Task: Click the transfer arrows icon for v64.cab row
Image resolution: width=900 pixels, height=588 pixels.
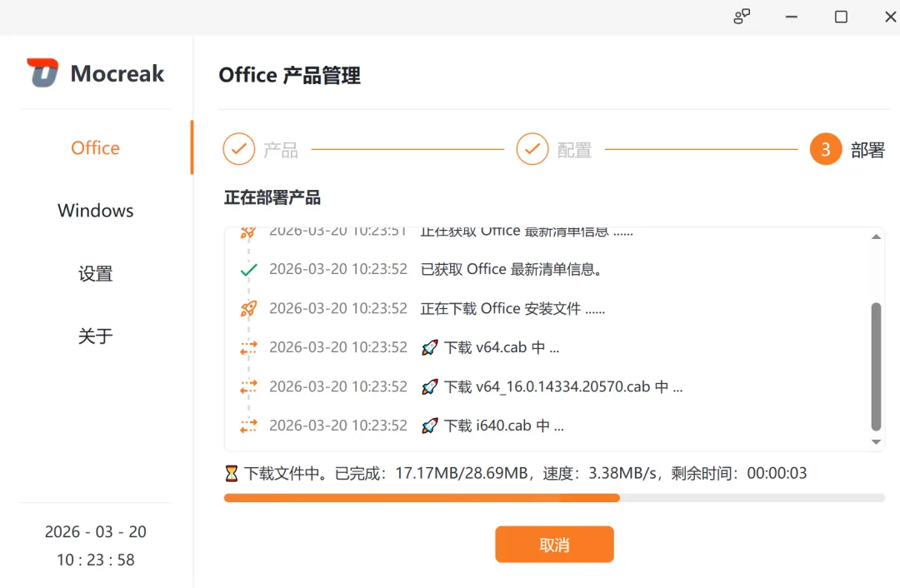Action: 248,347
